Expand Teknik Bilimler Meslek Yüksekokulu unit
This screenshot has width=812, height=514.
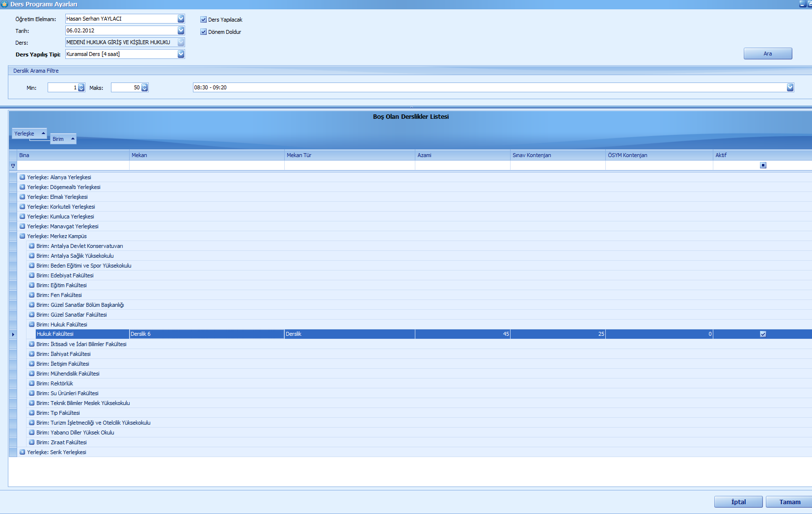click(x=31, y=403)
